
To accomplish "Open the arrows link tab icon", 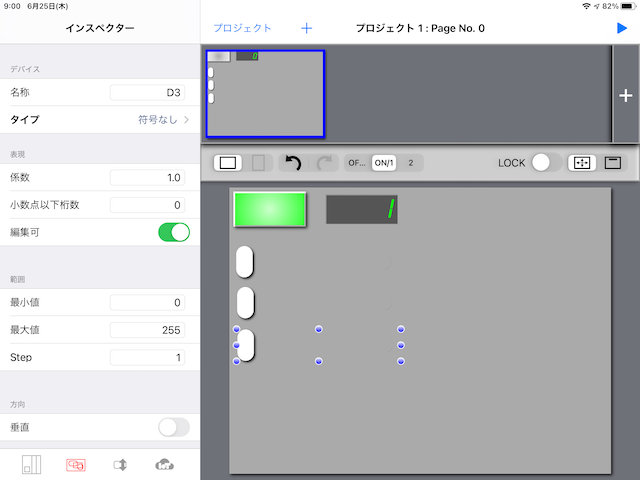I will tap(120, 464).
